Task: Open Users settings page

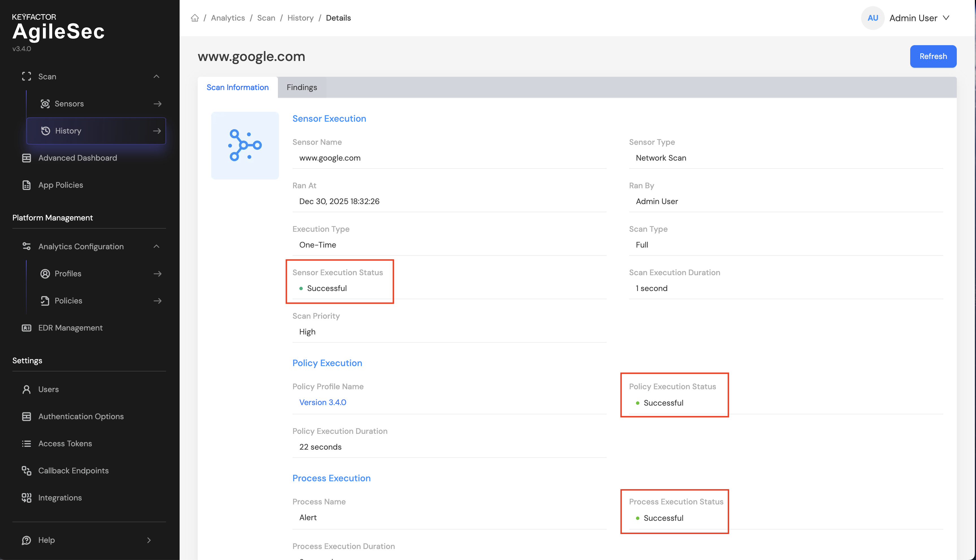Action: [x=49, y=389]
